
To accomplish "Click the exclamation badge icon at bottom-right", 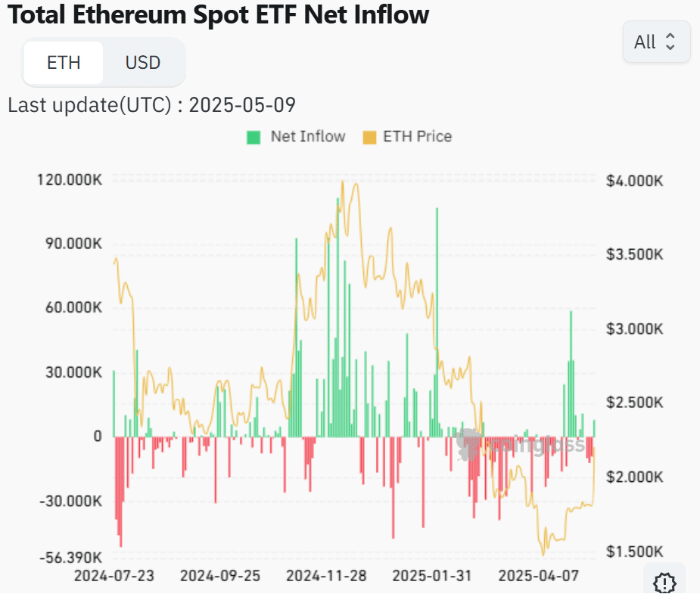I will point(664,582).
